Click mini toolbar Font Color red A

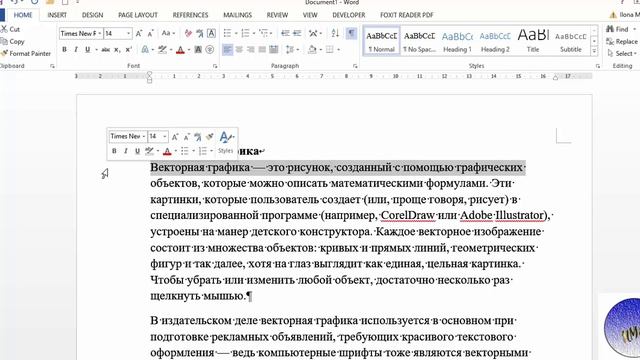click(x=167, y=151)
